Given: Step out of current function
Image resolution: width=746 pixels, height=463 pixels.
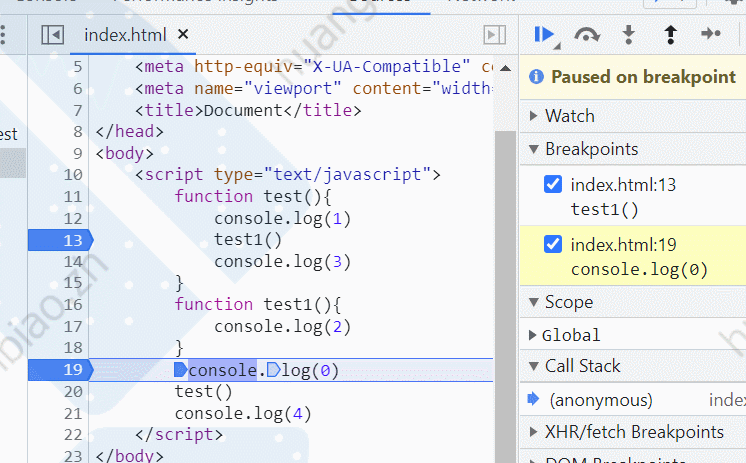Looking at the screenshot, I should [670, 35].
